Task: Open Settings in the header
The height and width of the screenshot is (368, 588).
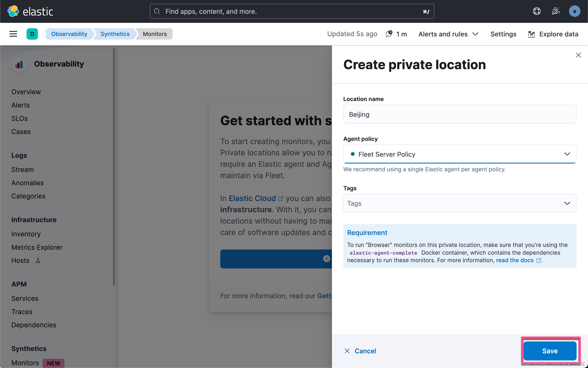Action: [x=503, y=34]
